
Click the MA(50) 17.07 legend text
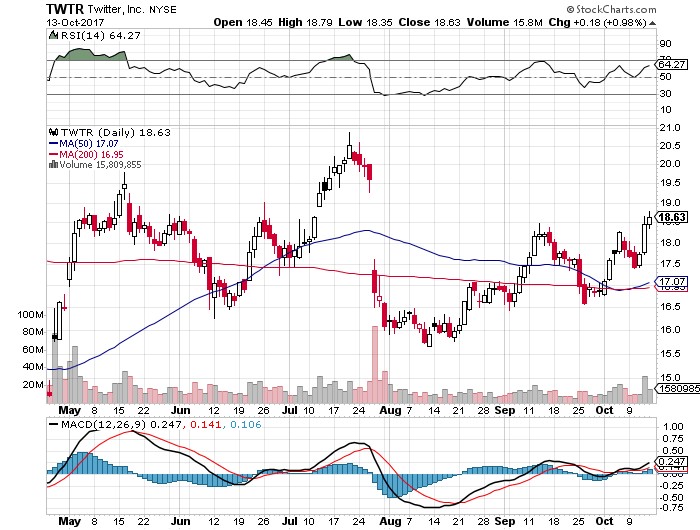point(89,144)
